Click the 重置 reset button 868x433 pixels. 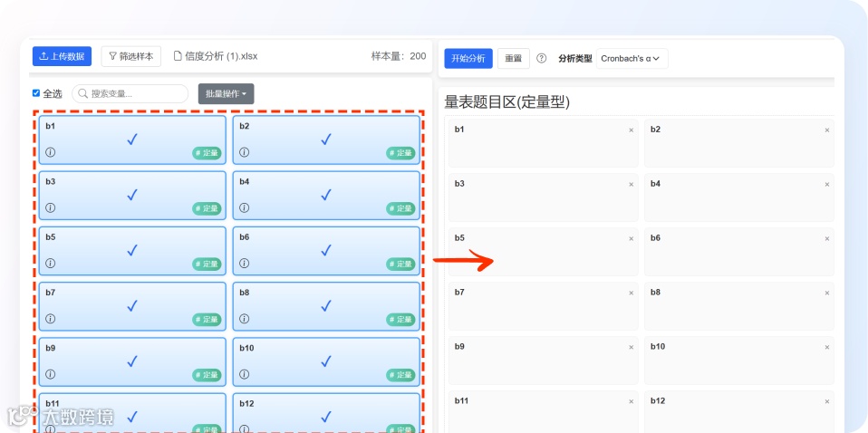click(x=513, y=58)
